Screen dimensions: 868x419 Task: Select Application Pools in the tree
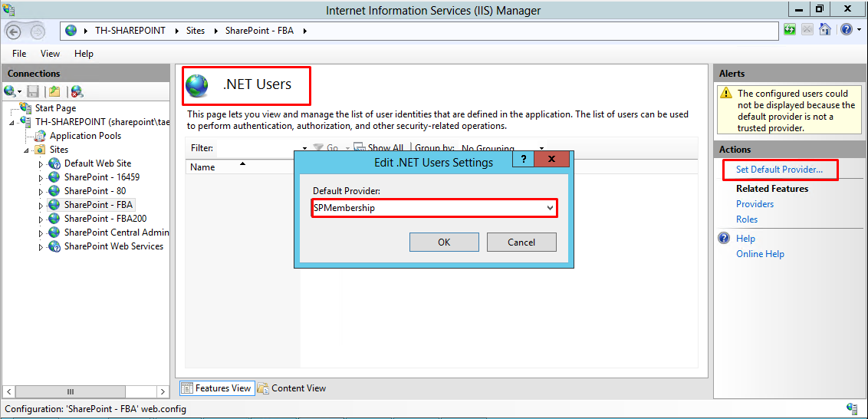coord(85,136)
